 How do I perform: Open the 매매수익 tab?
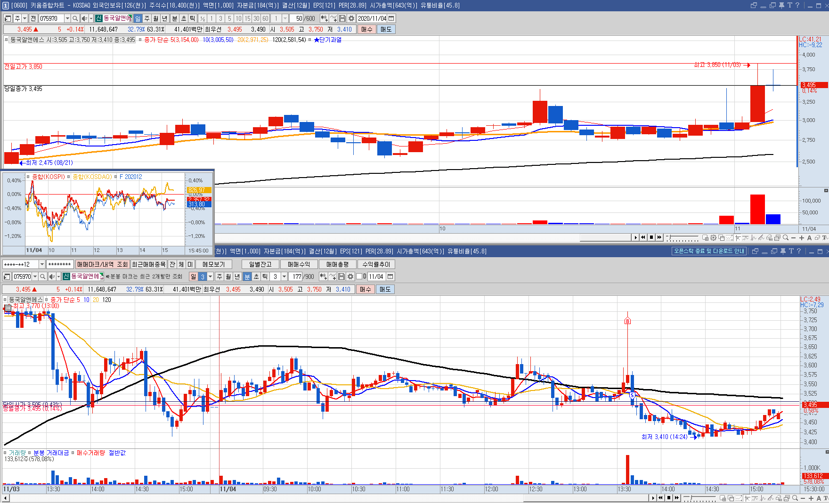click(x=299, y=264)
